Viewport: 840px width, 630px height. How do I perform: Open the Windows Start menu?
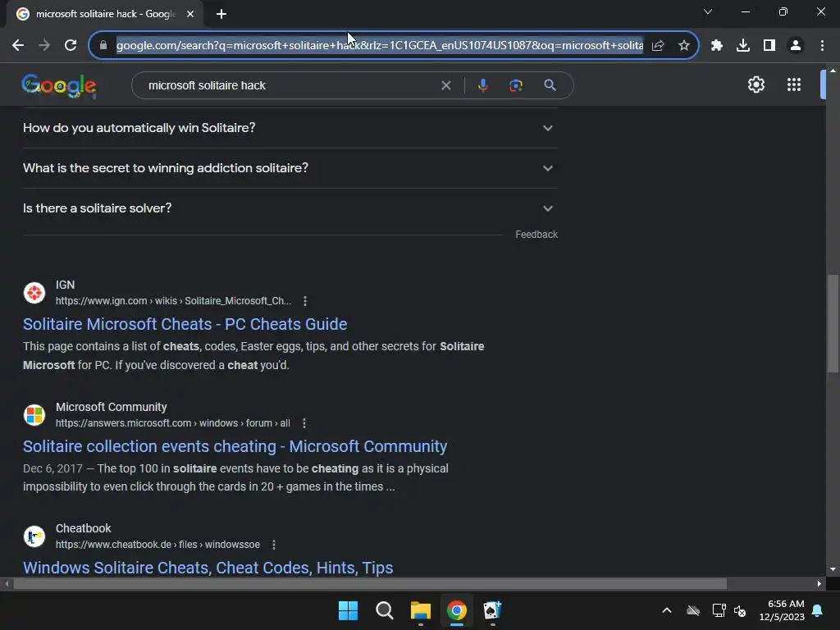(x=348, y=610)
